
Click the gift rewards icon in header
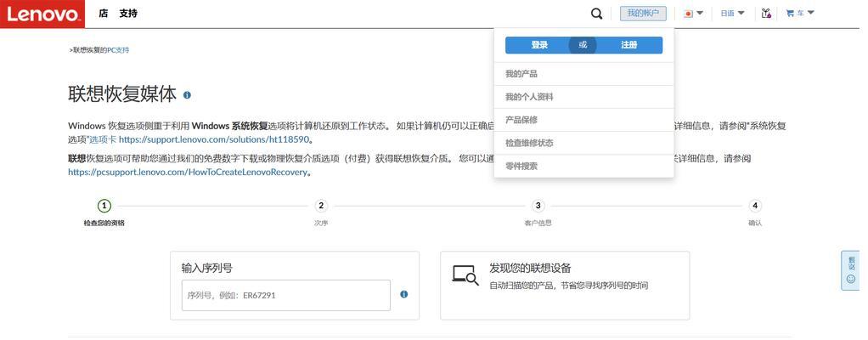[766, 14]
